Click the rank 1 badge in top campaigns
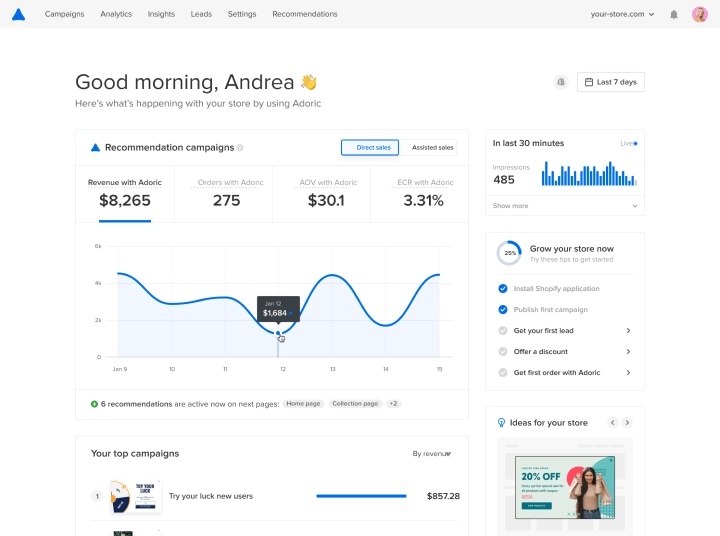This screenshot has width=720, height=536. click(x=97, y=496)
